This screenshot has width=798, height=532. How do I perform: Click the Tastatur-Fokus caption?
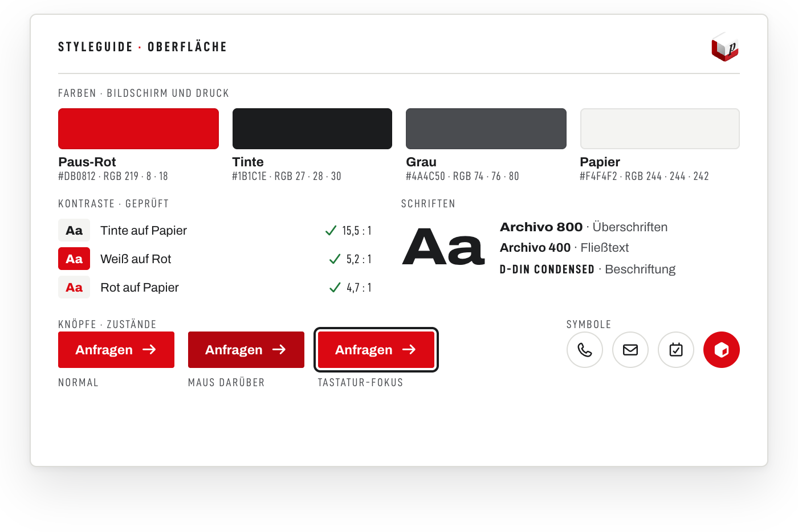360,383
